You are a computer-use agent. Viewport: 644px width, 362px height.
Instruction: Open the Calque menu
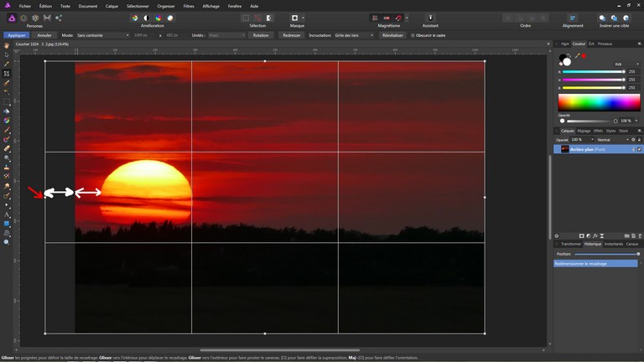point(112,6)
